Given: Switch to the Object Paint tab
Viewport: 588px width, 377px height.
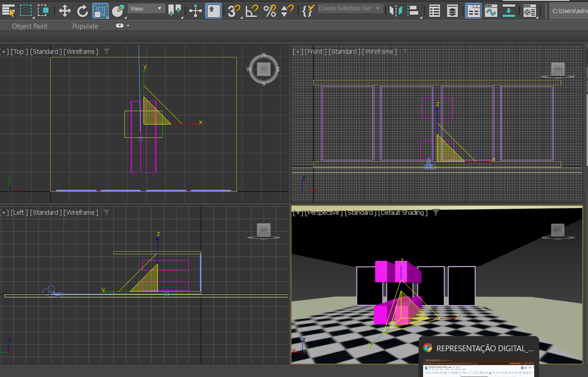Looking at the screenshot, I should [x=30, y=26].
